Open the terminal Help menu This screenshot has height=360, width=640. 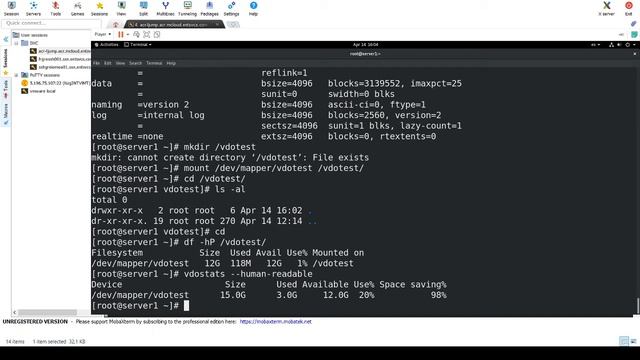[171, 63]
